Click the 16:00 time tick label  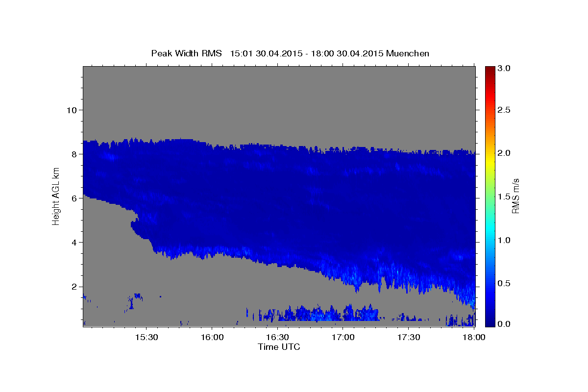[212, 337]
